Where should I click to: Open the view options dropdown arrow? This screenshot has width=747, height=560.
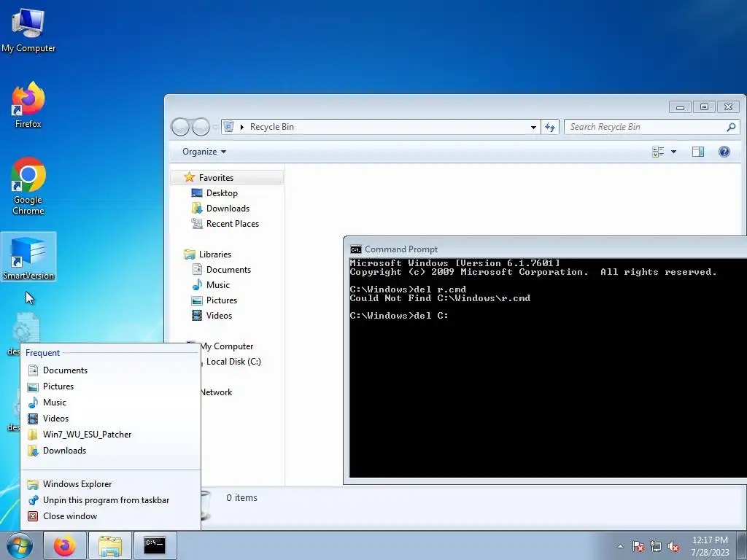pos(673,152)
